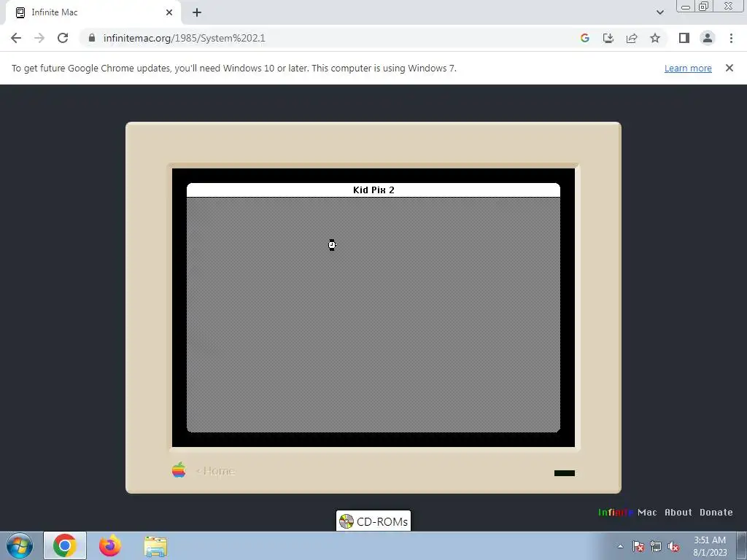Open the CD-ROMs button
Image resolution: width=747 pixels, height=560 pixels.
[x=373, y=521]
